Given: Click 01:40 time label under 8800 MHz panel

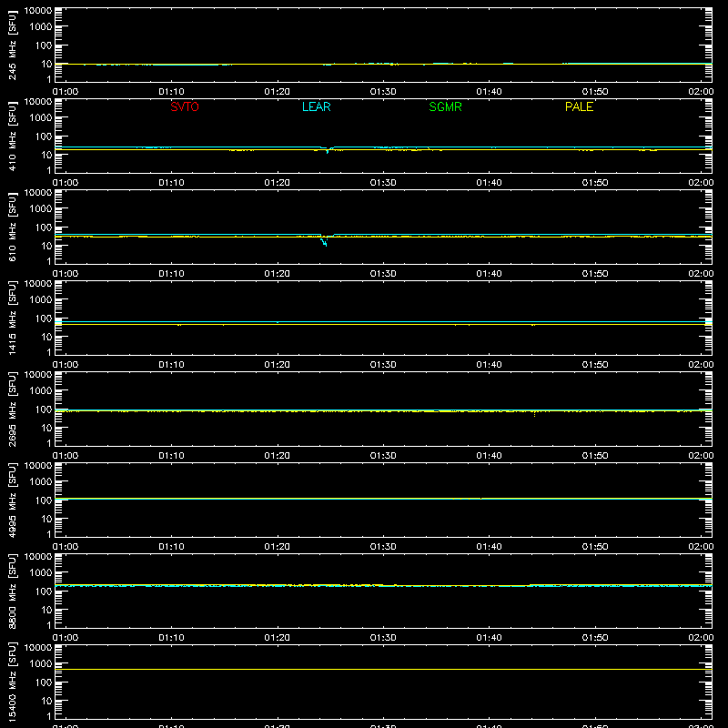Looking at the screenshot, I should point(489,638).
